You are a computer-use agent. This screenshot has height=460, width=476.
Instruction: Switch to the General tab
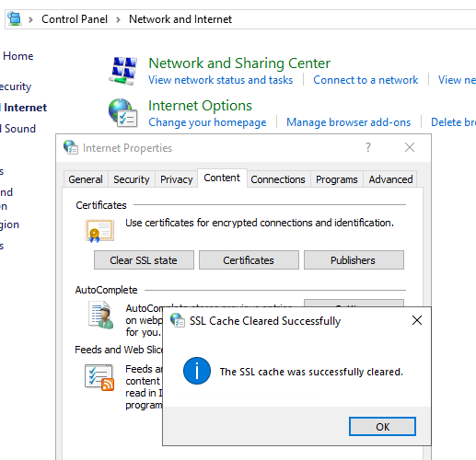(x=86, y=179)
